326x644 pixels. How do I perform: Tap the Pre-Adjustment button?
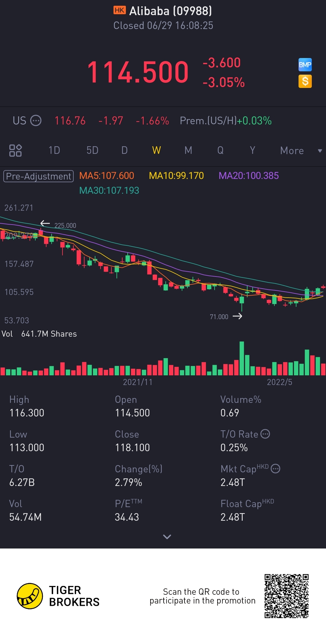pos(38,176)
